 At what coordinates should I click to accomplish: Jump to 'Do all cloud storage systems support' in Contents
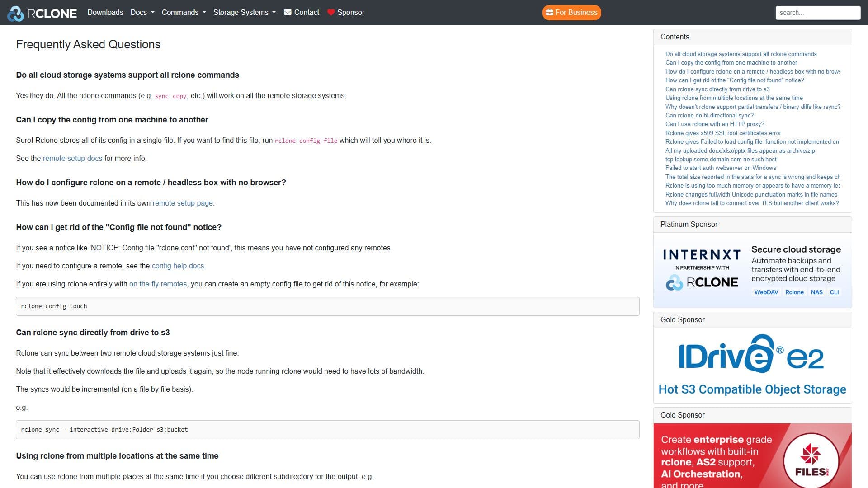pos(741,54)
